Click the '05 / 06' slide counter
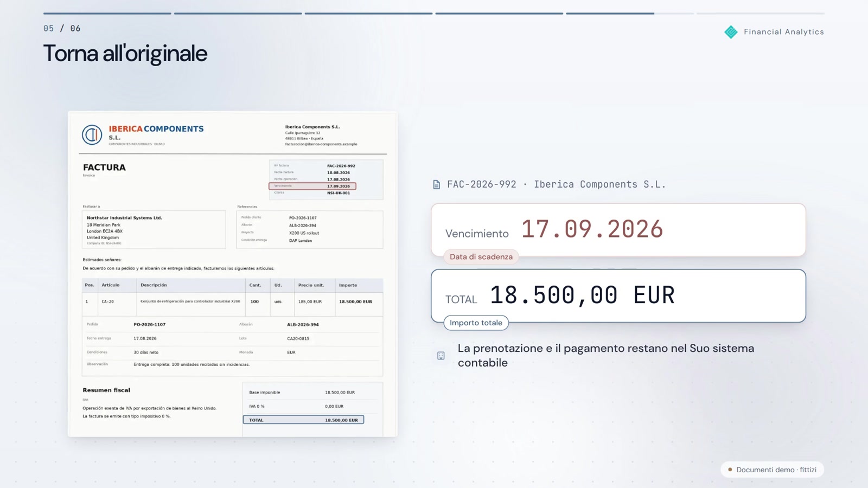Screen dimensions: 868x488 [62, 28]
